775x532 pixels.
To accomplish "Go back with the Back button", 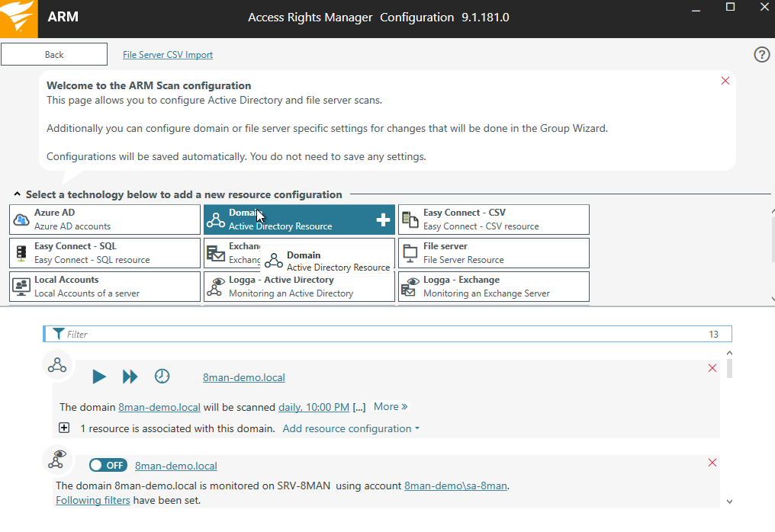I will (54, 54).
